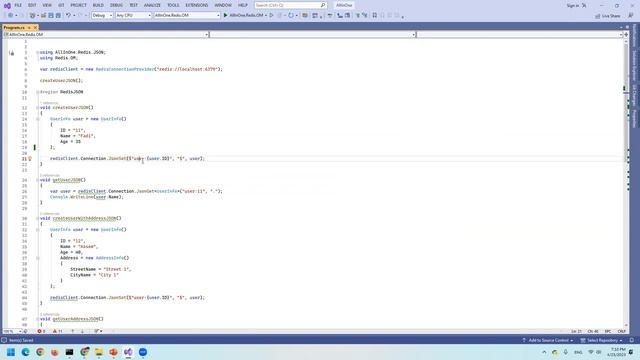Open the right member navigation dropdown
Viewport: 640px width, 360px height.
520,35
